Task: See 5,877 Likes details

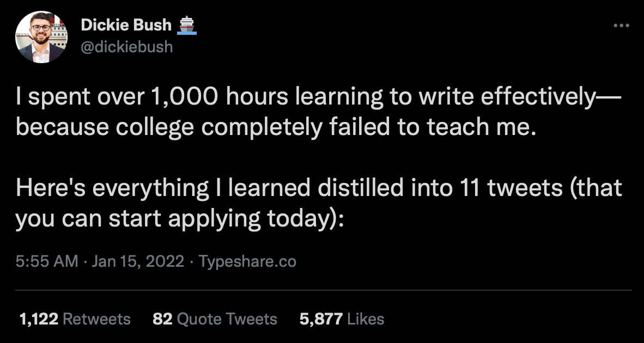Action: (x=341, y=319)
